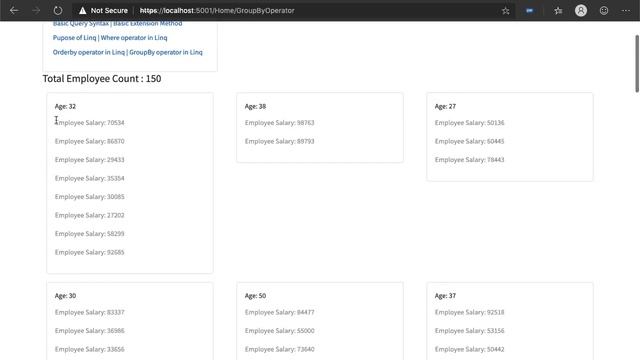Click the Age: 27 card header
Image resolution: width=640 pixels, height=360 pixels.
tap(445, 106)
